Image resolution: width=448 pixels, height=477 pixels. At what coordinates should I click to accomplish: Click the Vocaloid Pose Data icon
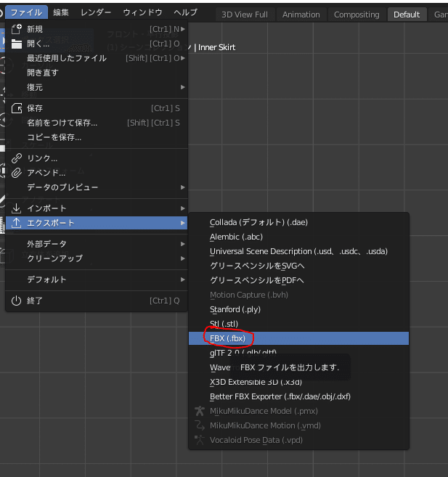[x=200, y=440]
